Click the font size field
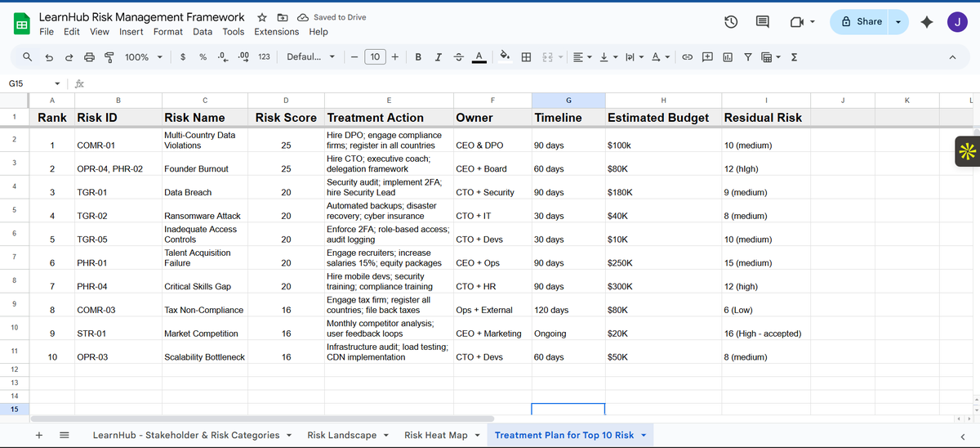The width and height of the screenshot is (980, 448). click(x=375, y=57)
